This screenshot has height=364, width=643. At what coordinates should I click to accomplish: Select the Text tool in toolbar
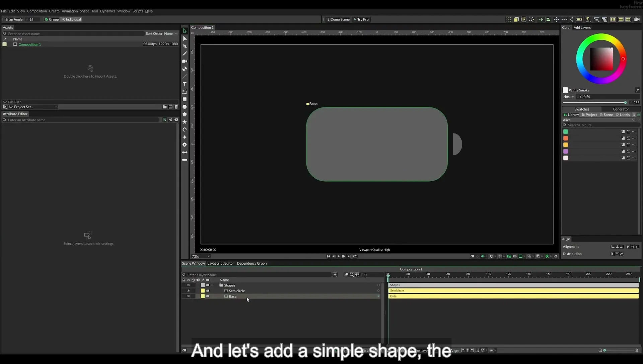tap(185, 84)
